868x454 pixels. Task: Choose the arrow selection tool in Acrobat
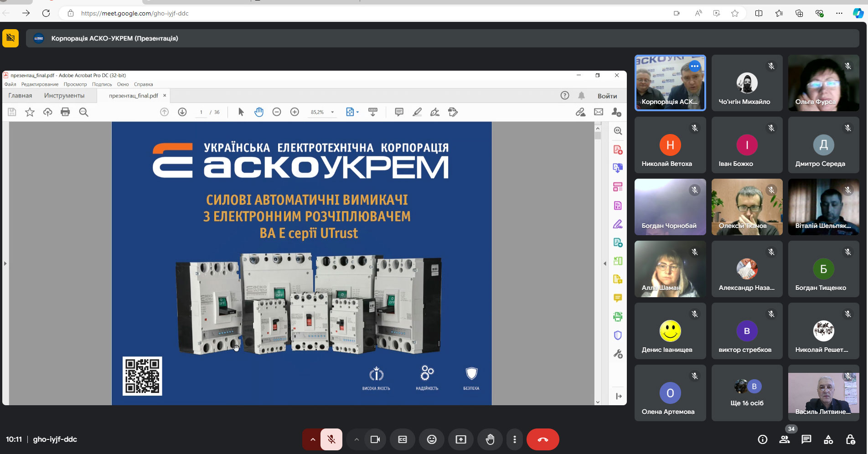point(241,112)
